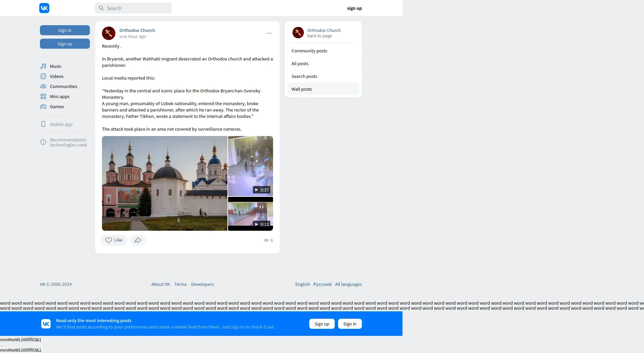Click Sign up in the blue banner
Viewport: 644px width, 353px height.
click(x=322, y=324)
